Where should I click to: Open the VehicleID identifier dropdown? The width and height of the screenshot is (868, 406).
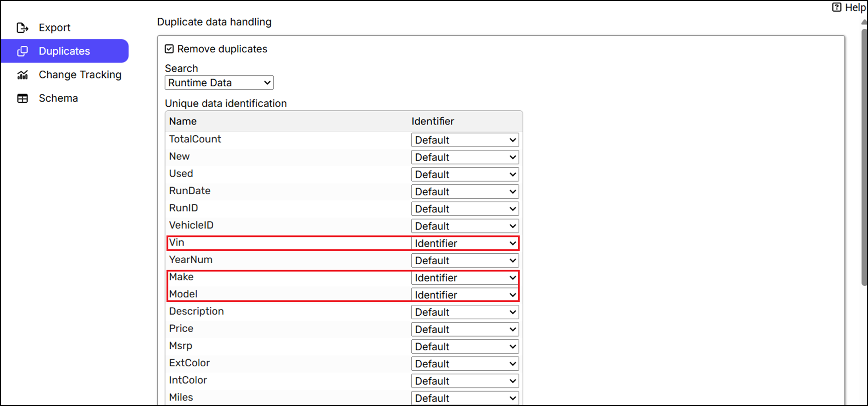[x=465, y=226]
